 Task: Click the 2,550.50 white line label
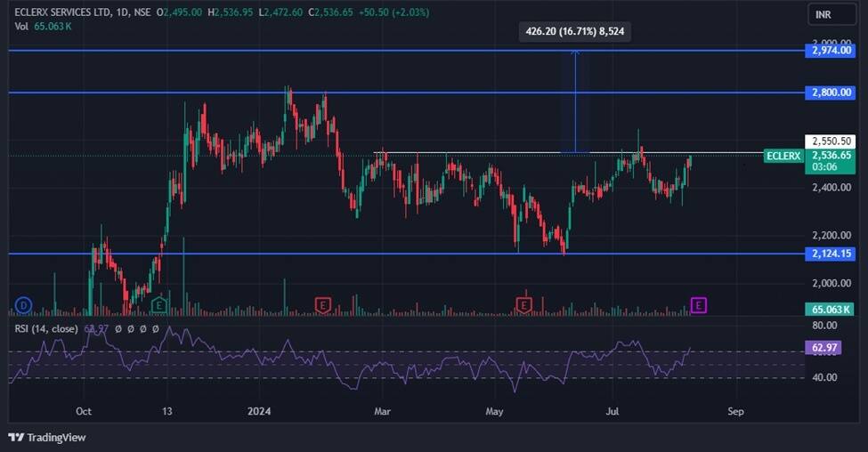click(831, 141)
